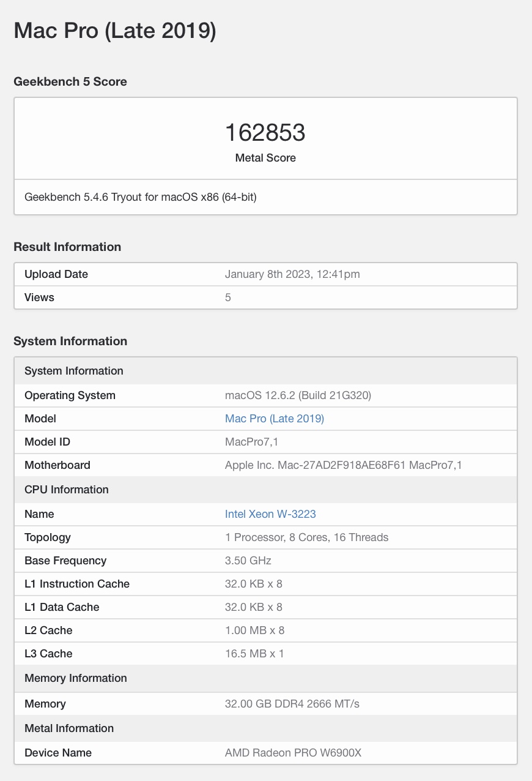Click the 162853 Metal Score number
Image resolution: width=532 pixels, height=781 pixels.
point(265,133)
